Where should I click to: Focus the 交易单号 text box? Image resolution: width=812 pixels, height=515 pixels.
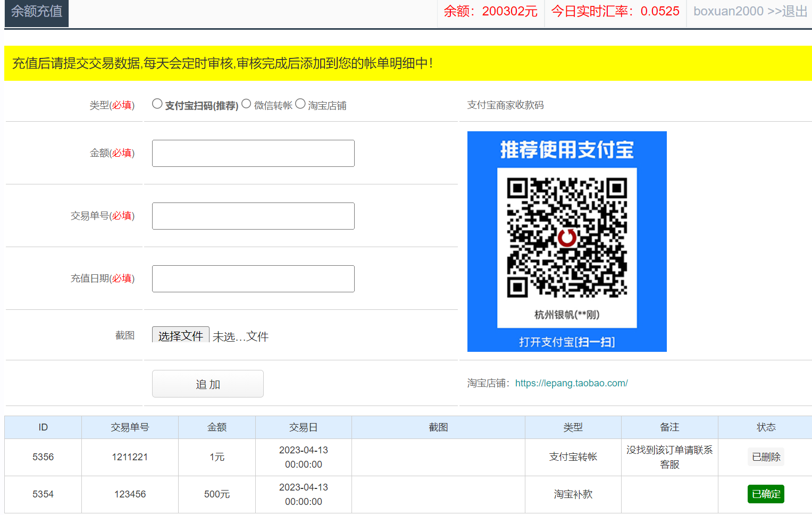[x=253, y=216]
